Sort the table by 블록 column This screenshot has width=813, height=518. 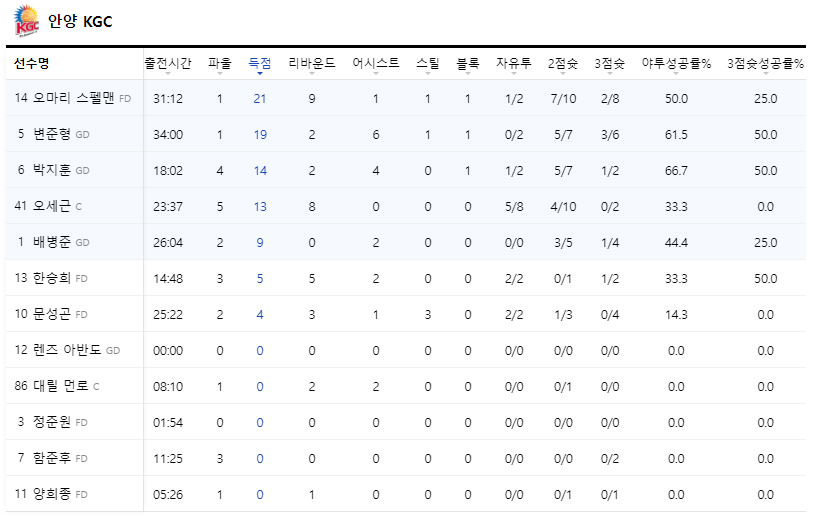(x=468, y=64)
